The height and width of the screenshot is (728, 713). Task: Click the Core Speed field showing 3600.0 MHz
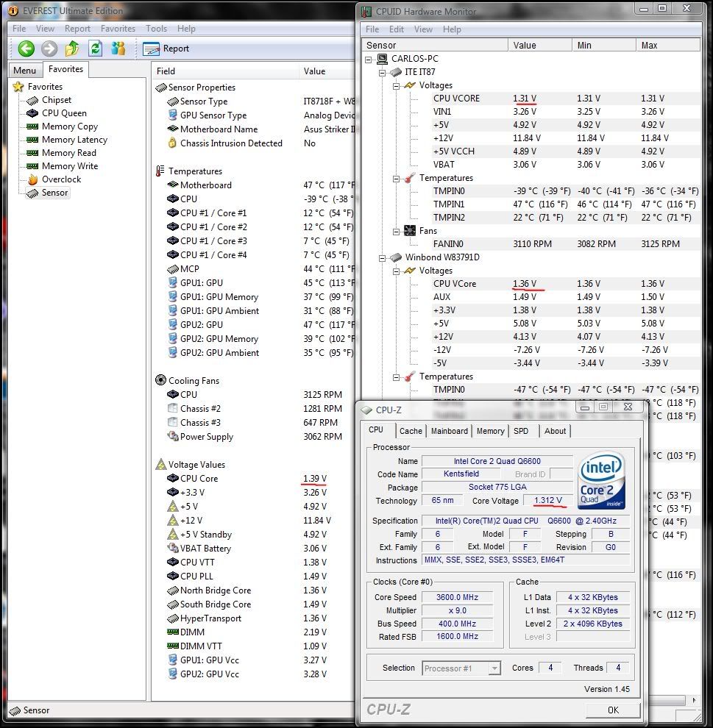tap(457, 597)
